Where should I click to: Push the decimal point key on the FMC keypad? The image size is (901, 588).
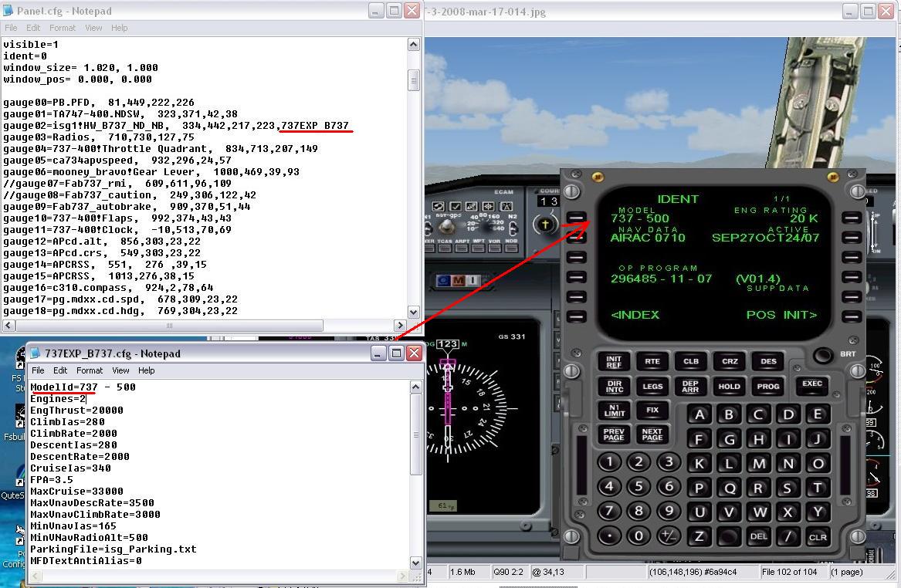(x=609, y=536)
